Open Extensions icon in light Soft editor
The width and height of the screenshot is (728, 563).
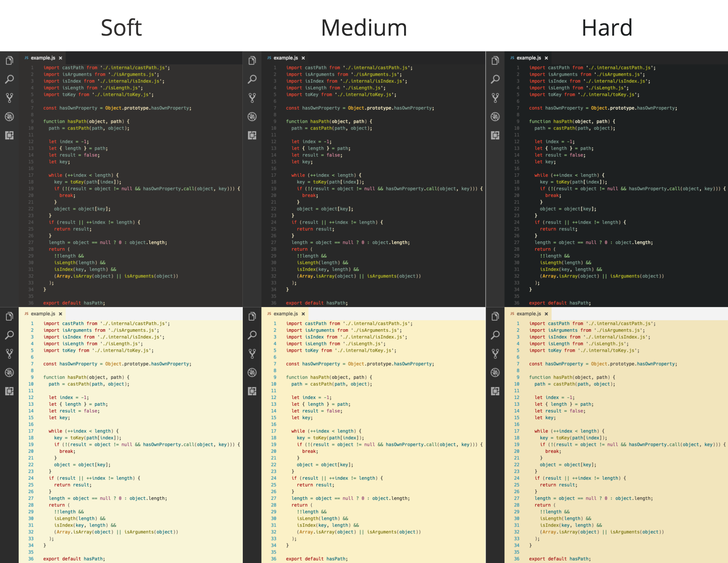[x=9, y=391]
